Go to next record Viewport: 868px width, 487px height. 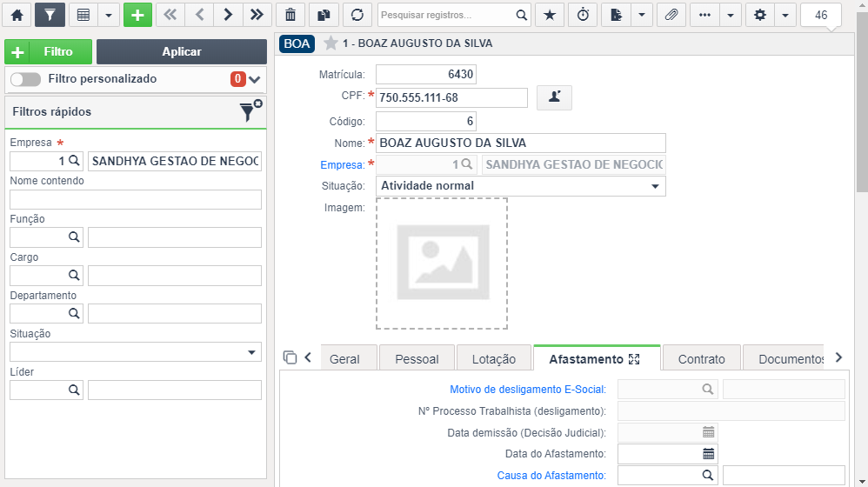coord(228,15)
